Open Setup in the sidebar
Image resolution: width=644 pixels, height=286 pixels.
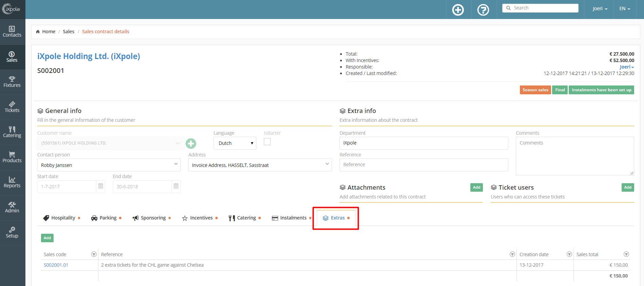pyautogui.click(x=12, y=233)
